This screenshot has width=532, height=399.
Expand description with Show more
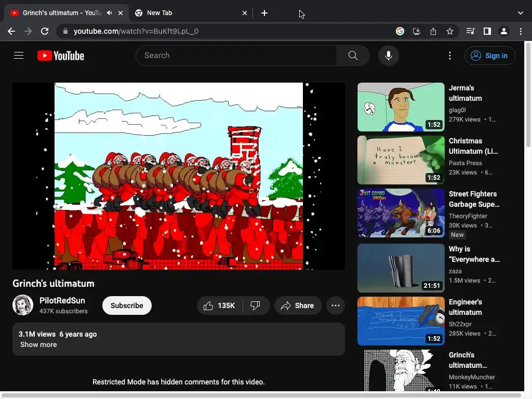coord(38,344)
